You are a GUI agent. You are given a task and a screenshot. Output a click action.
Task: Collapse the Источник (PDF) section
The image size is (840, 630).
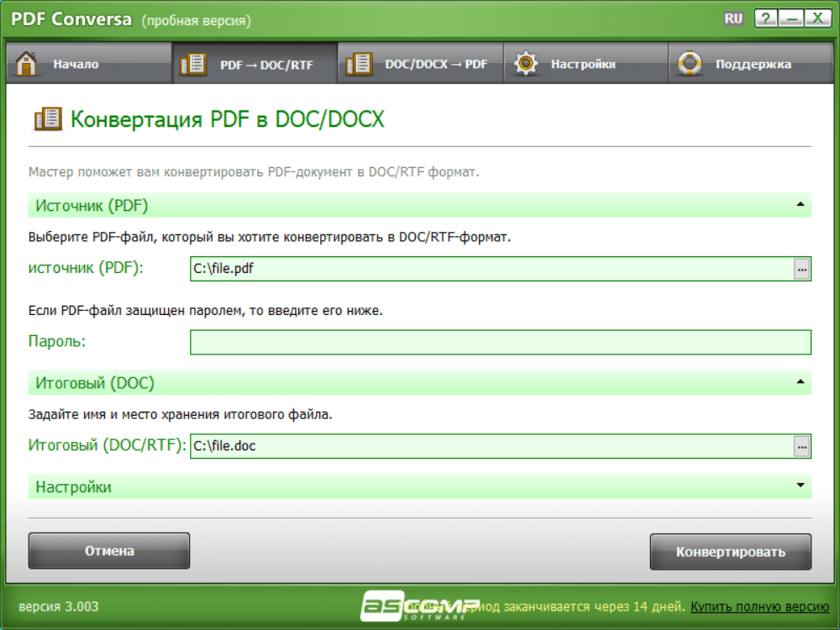click(x=801, y=205)
